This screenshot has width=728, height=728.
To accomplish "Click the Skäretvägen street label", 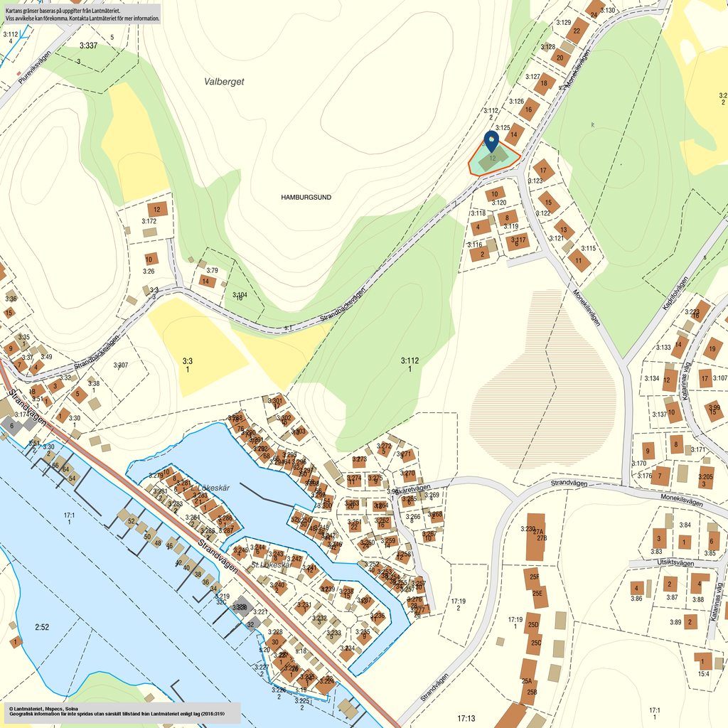I will click(411, 489).
